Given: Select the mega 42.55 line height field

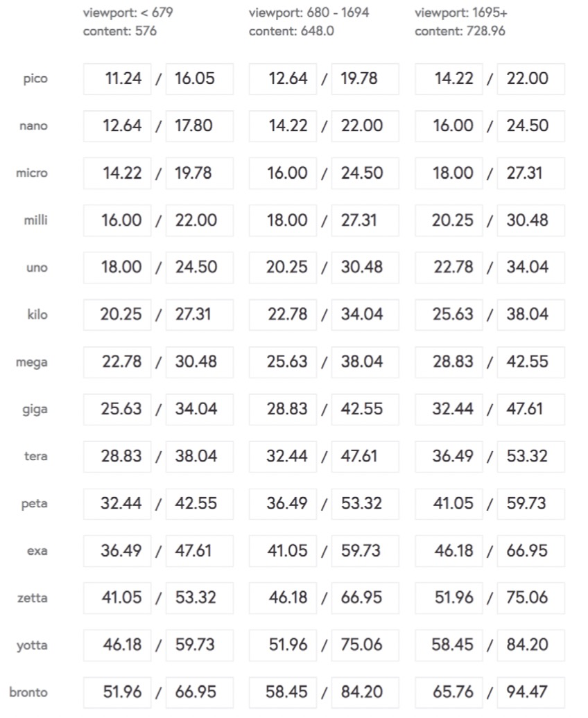Looking at the screenshot, I should click(530, 362).
